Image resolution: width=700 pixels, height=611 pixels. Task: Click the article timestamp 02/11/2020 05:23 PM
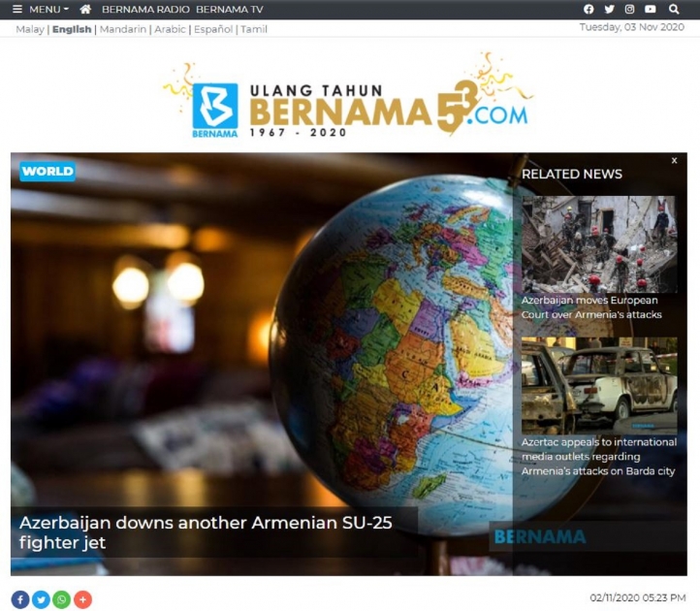point(638,597)
